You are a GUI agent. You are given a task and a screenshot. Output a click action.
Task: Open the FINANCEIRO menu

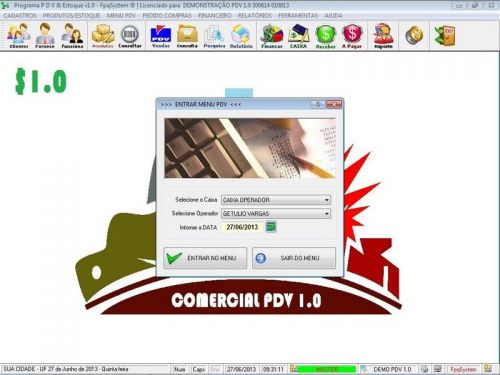click(x=215, y=15)
